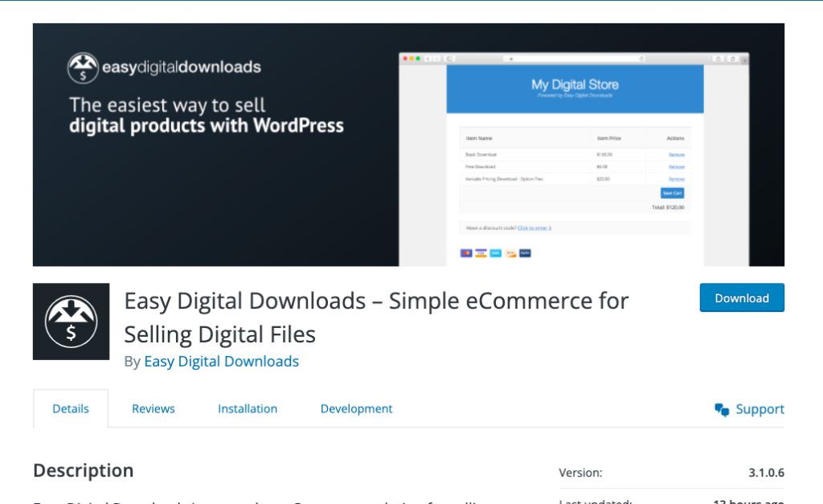
Task: Switch to the Reviews tab
Action: 154,408
